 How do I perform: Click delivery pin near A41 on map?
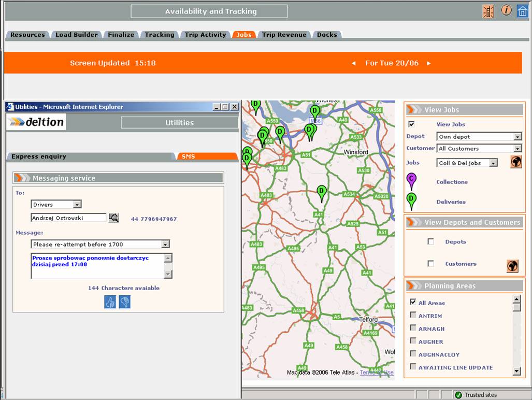(x=322, y=194)
